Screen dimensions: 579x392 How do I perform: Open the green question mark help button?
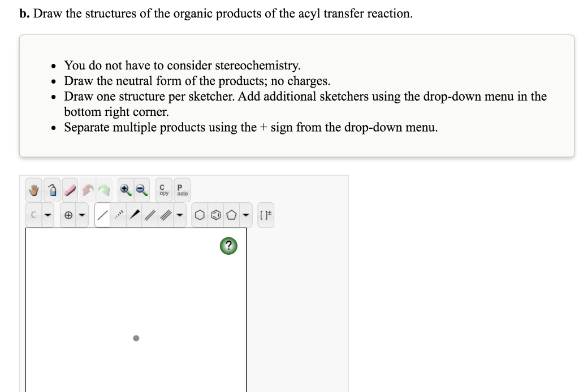tap(228, 246)
